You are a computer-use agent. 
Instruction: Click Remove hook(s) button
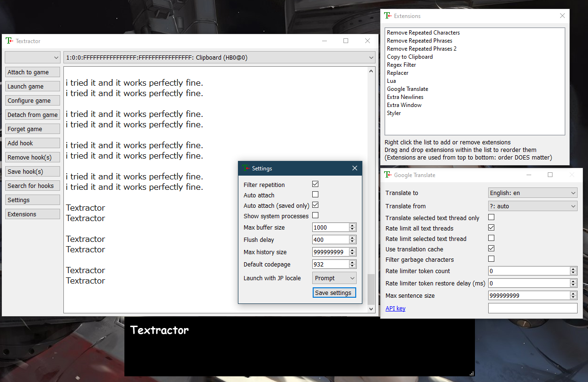[x=32, y=157]
